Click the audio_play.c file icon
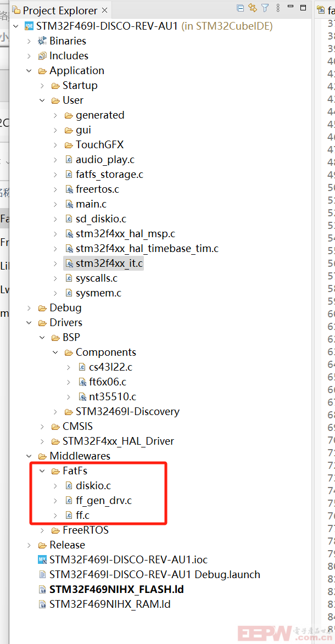The width and height of the screenshot is (335, 644). coord(69,159)
